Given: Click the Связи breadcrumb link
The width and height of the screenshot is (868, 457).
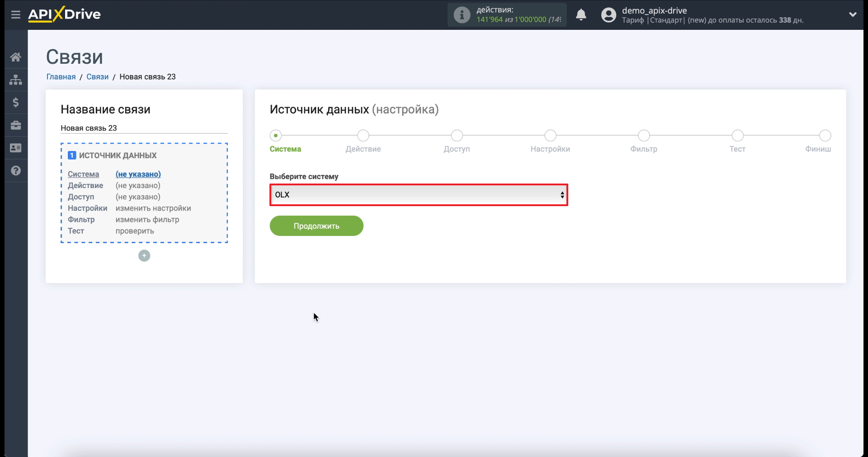Looking at the screenshot, I should pyautogui.click(x=97, y=77).
